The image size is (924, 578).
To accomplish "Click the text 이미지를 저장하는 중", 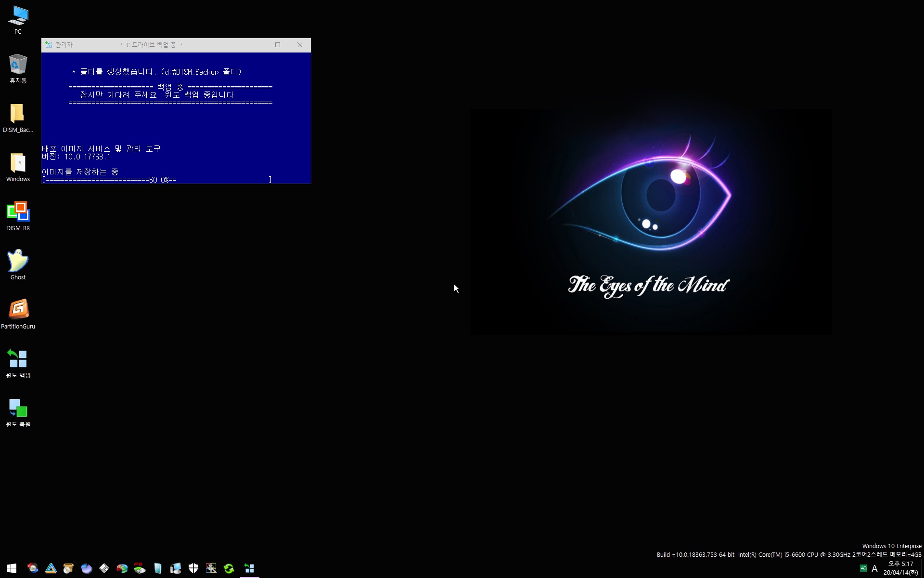I will [x=80, y=172].
